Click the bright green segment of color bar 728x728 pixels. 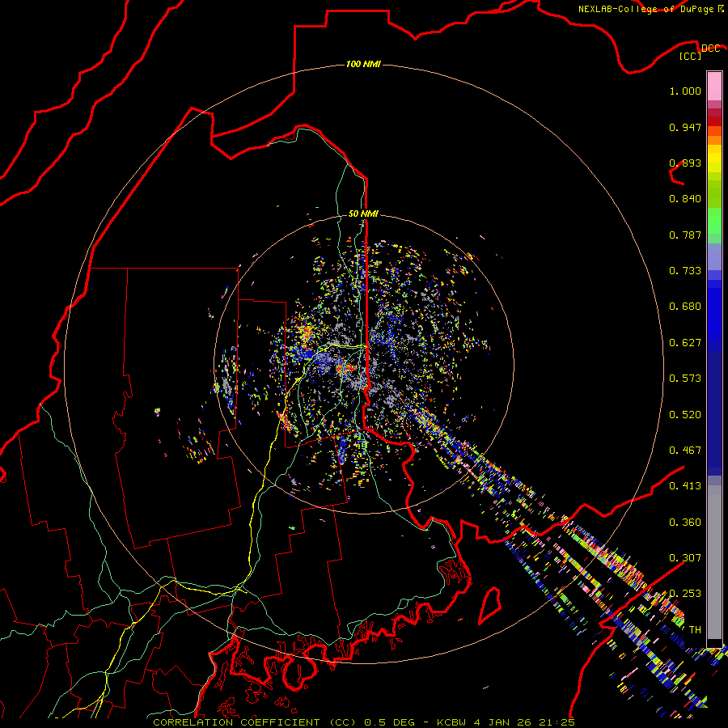714,221
